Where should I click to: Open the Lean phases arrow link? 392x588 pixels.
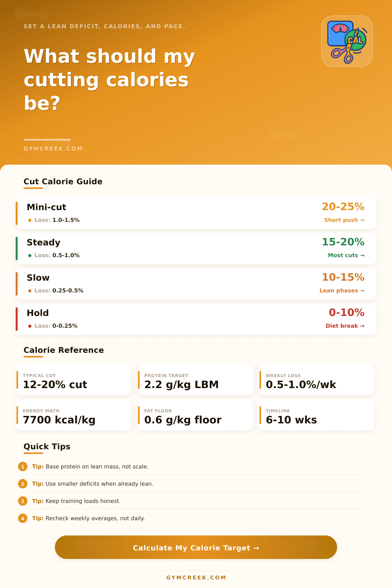pyautogui.click(x=342, y=290)
